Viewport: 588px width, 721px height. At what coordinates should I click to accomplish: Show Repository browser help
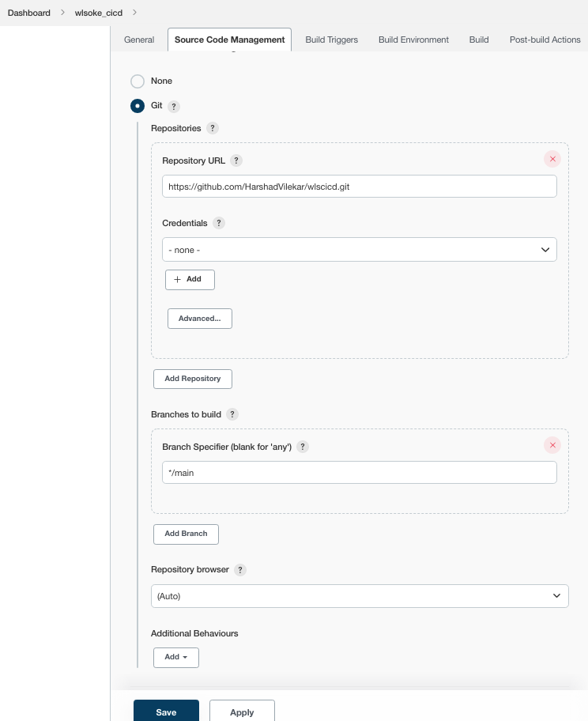click(x=240, y=570)
